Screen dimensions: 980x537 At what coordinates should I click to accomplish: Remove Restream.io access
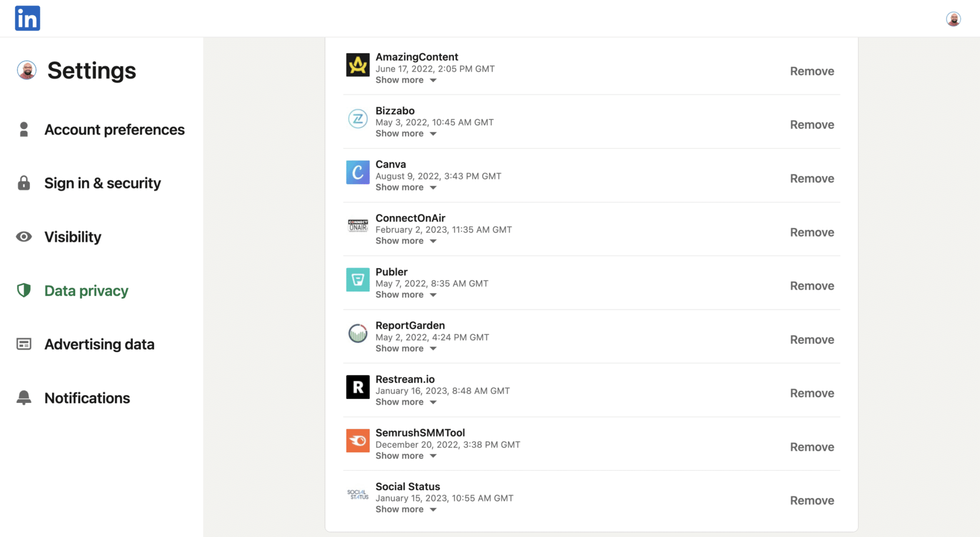[812, 393]
